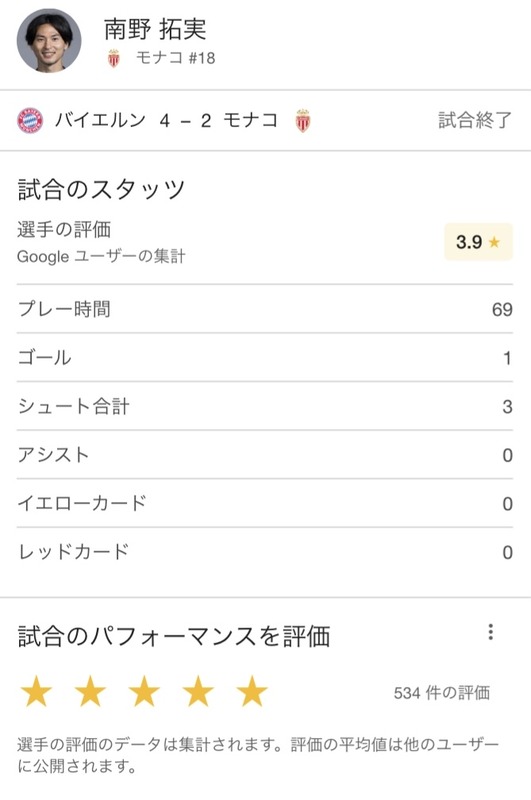531x800 pixels.
Task: Click the Bayern Munich club crest
Action: click(x=30, y=121)
